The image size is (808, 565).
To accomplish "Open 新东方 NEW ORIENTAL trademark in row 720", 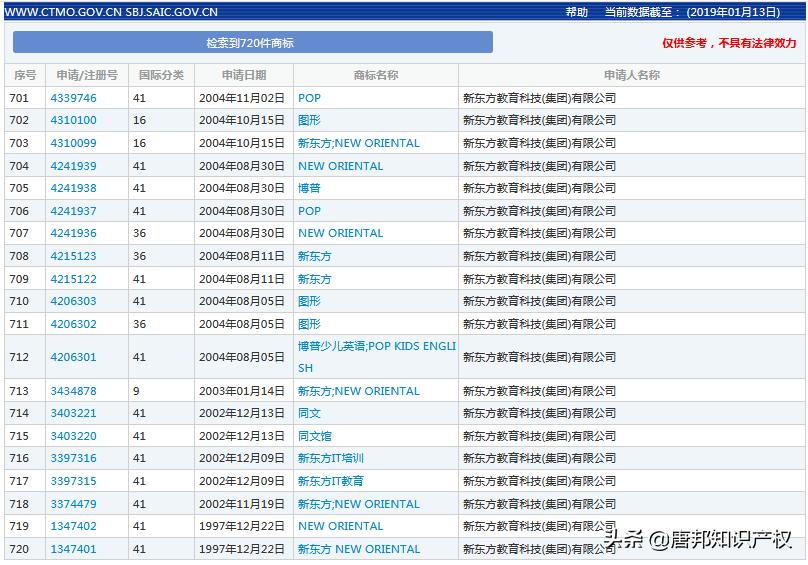I will coord(359,549).
